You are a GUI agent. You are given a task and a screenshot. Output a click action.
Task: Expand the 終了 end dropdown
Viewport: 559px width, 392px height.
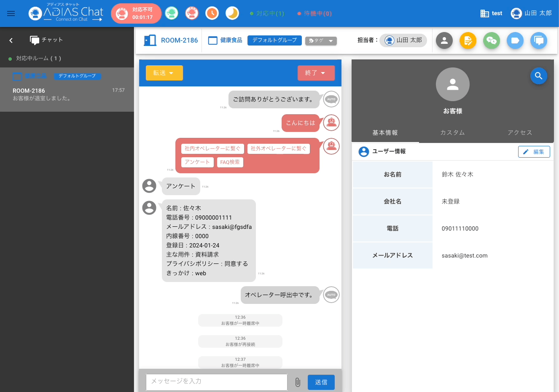coord(316,73)
